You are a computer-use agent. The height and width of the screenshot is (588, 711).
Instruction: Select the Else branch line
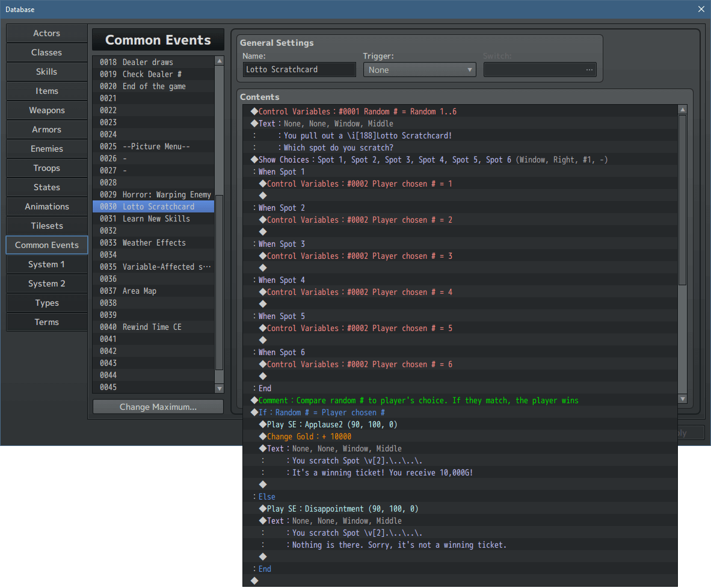click(x=460, y=497)
